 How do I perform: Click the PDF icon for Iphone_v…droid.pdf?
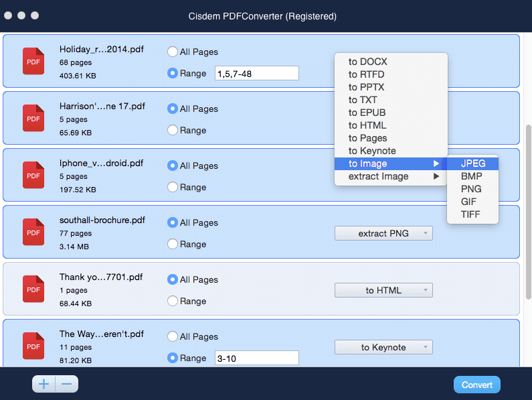(33, 175)
